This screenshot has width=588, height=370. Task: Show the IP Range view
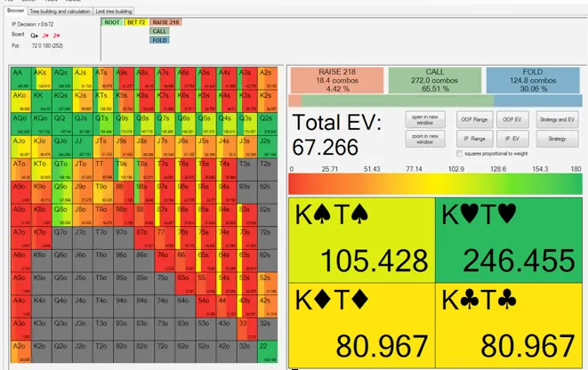(476, 139)
